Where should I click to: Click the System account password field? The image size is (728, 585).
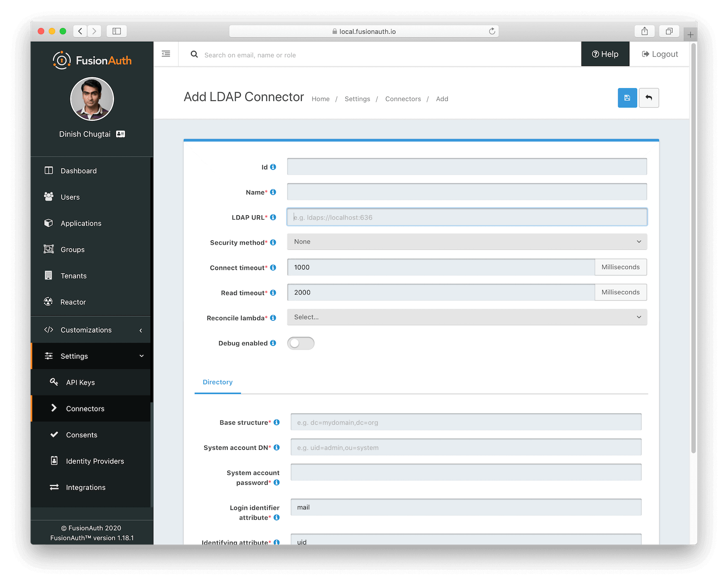(466, 472)
